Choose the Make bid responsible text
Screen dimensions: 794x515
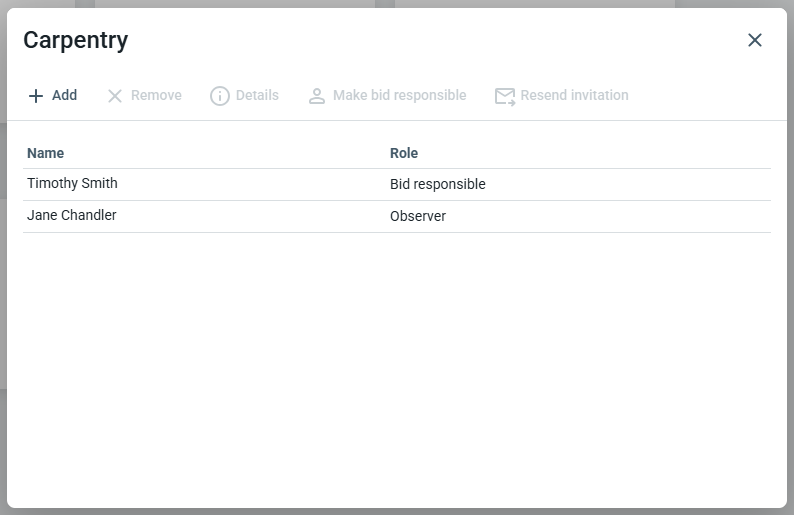399,96
